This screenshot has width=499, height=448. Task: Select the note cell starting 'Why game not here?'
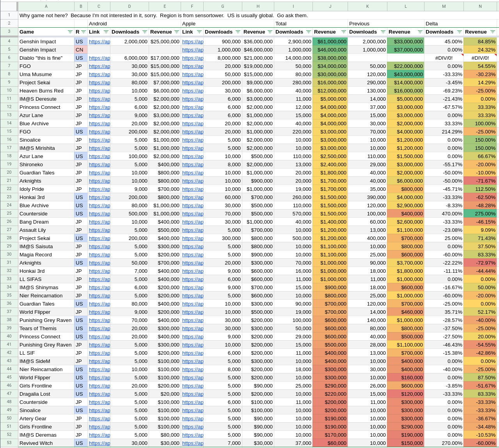tap(163, 16)
